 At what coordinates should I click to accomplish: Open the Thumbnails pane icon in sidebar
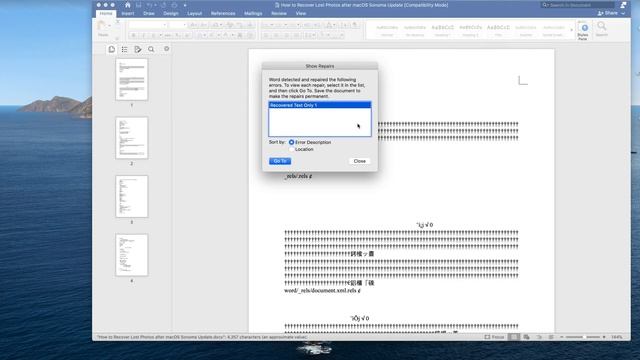pyautogui.click(x=111, y=49)
